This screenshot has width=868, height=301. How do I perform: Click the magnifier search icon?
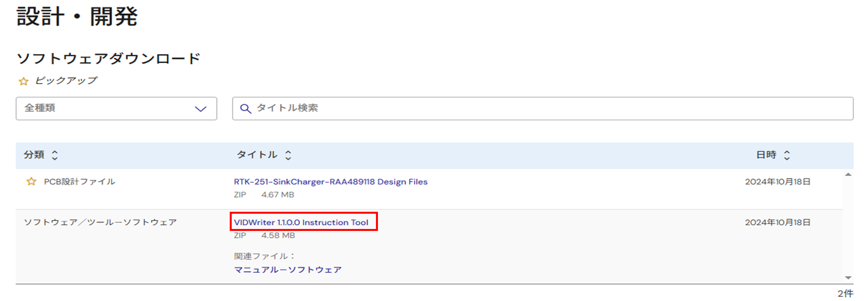point(245,108)
